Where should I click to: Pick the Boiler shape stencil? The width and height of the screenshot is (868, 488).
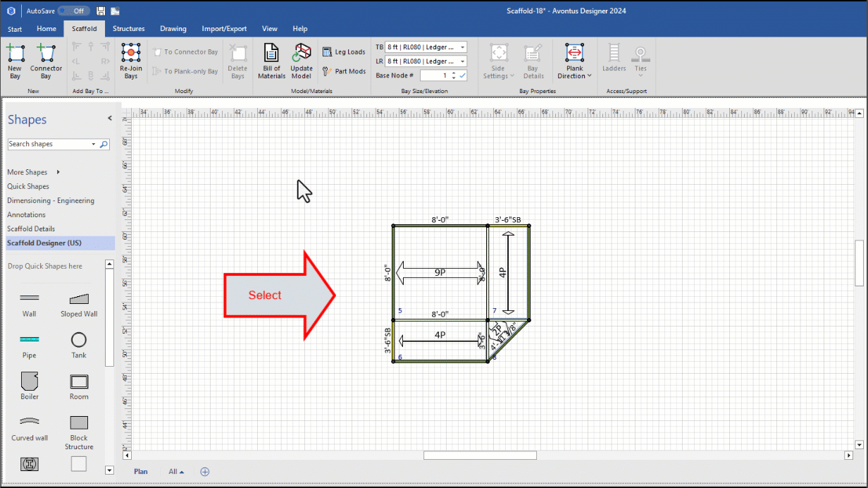29,382
